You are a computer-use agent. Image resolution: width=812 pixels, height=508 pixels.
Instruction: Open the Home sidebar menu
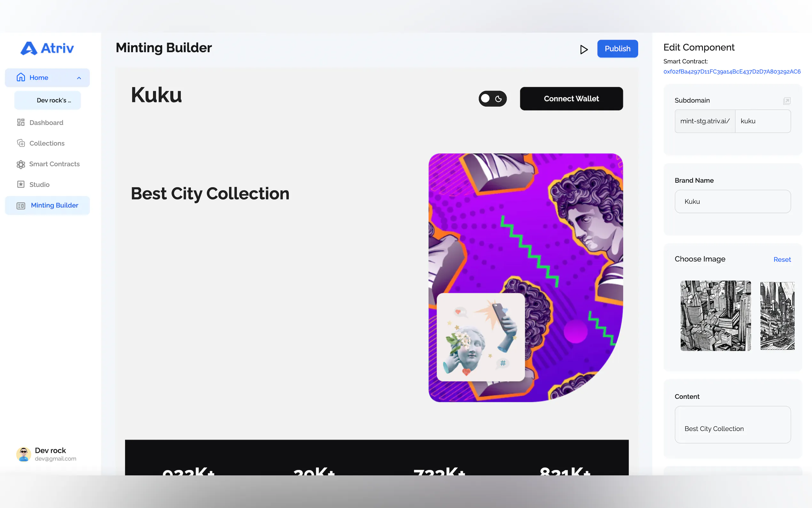pyautogui.click(x=47, y=78)
